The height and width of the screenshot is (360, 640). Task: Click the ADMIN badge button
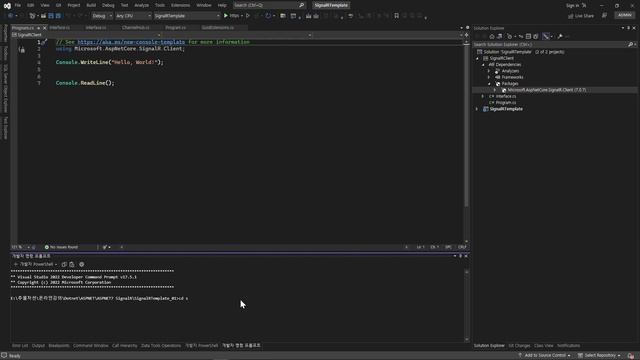pos(624,15)
